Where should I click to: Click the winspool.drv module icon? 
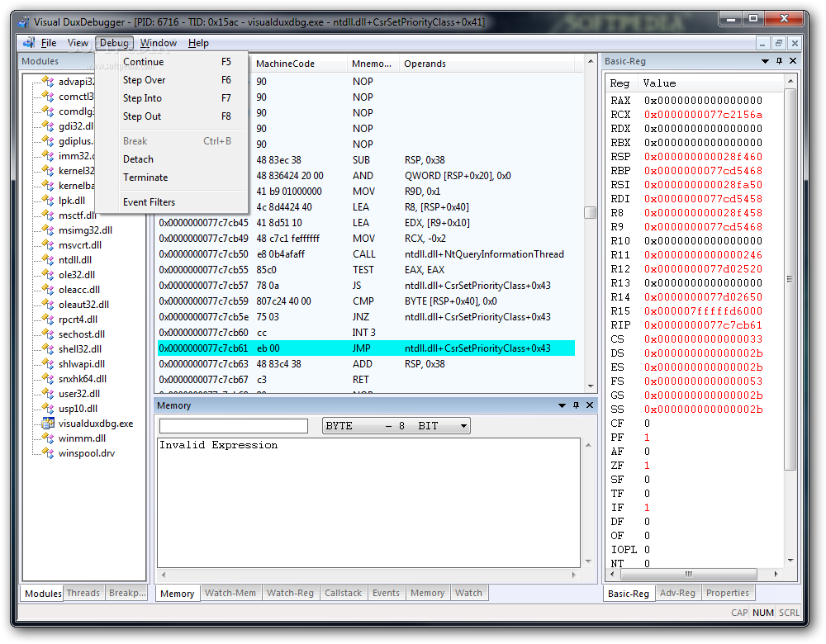pos(48,452)
